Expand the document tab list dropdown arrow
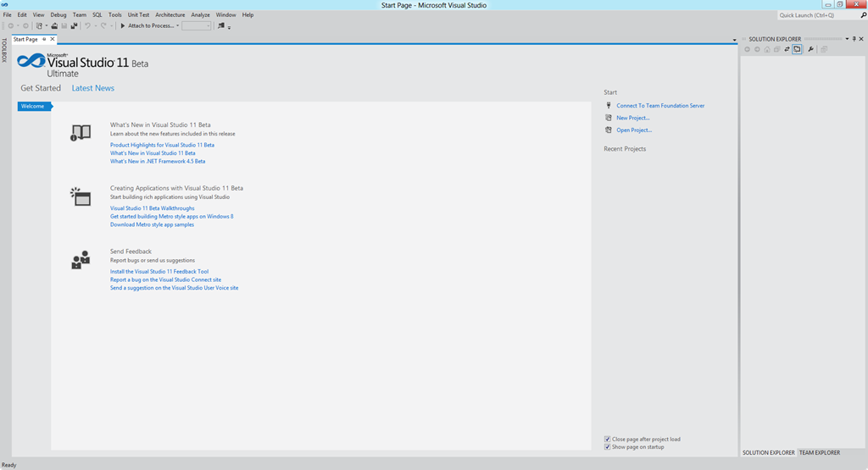 click(734, 40)
